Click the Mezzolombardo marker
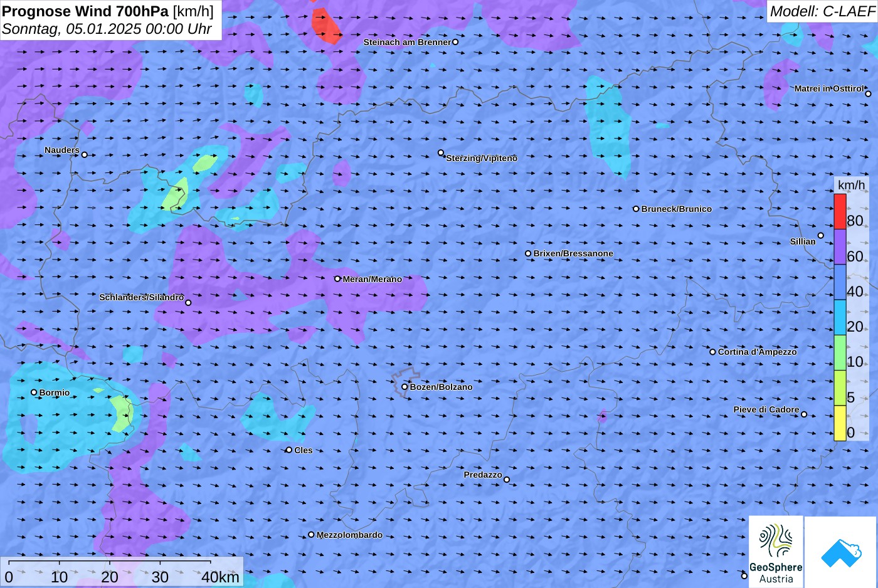 [x=311, y=535]
